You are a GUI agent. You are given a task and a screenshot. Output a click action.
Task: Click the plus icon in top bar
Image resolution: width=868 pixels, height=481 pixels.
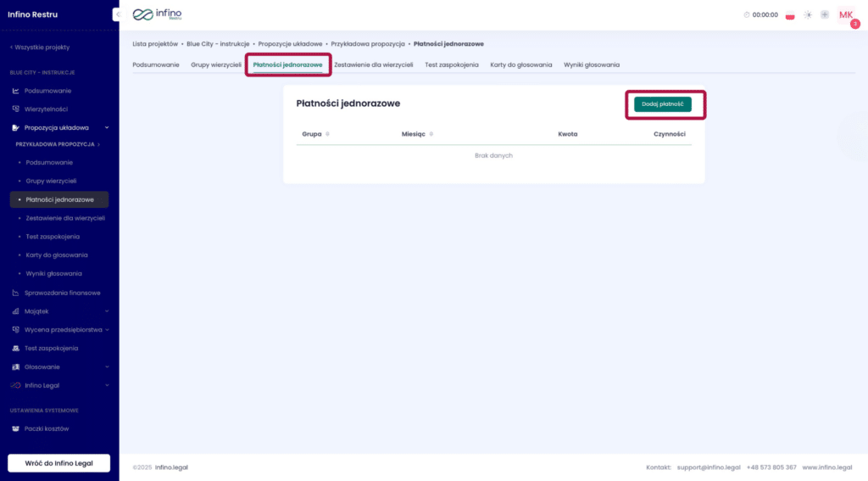coord(824,15)
